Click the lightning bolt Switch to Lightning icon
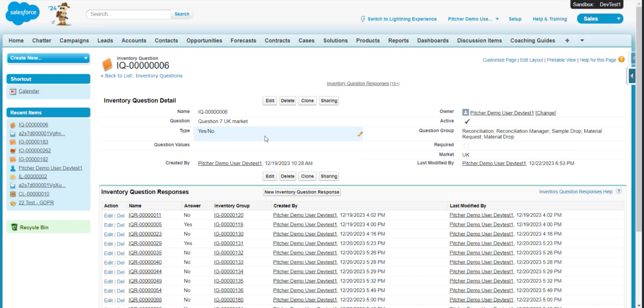The width and height of the screenshot is (644, 308). click(x=363, y=19)
